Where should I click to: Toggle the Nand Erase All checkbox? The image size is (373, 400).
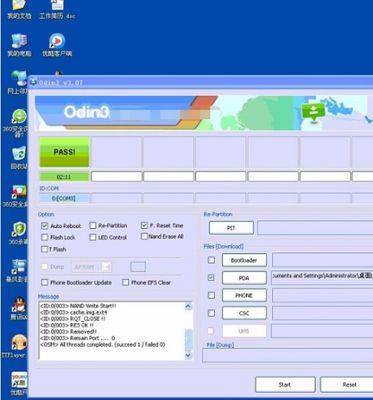click(144, 236)
